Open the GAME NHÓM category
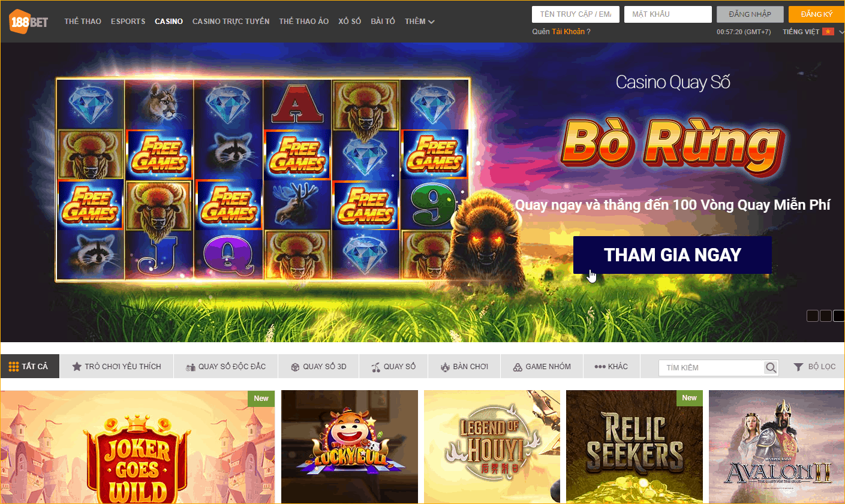 point(542,366)
